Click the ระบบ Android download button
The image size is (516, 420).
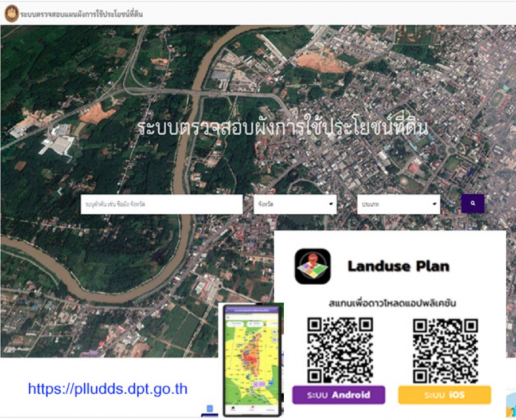click(x=339, y=395)
